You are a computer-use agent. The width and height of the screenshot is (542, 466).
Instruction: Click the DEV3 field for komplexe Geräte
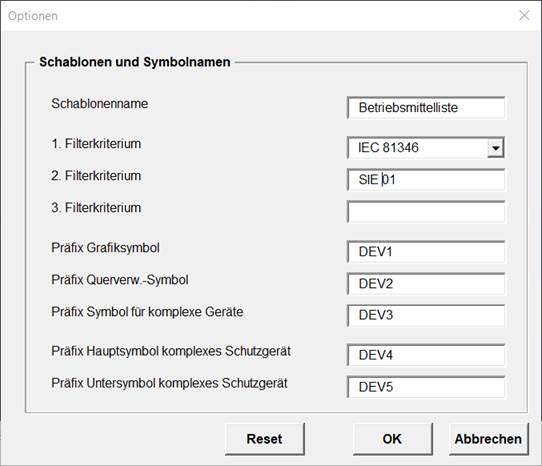coord(426,315)
